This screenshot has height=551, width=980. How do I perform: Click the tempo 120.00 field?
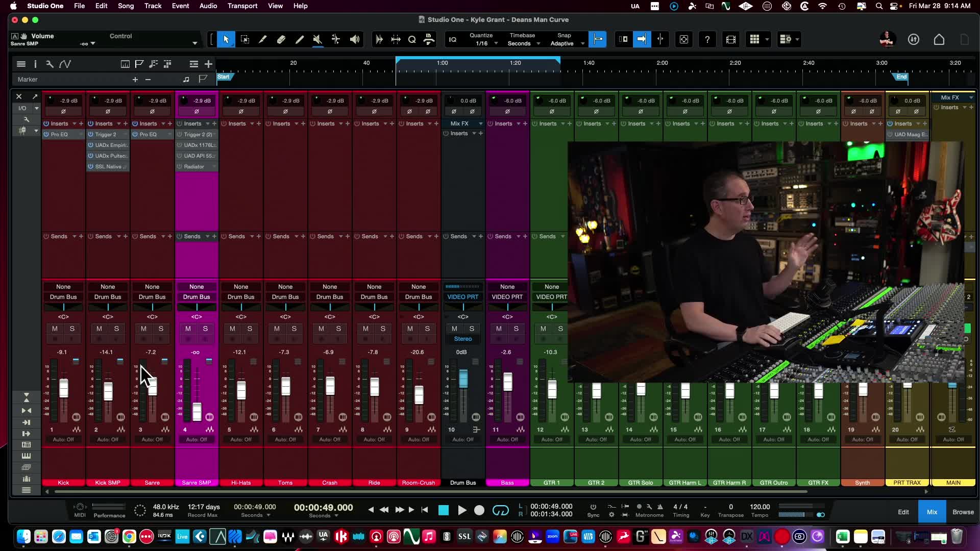(x=759, y=507)
